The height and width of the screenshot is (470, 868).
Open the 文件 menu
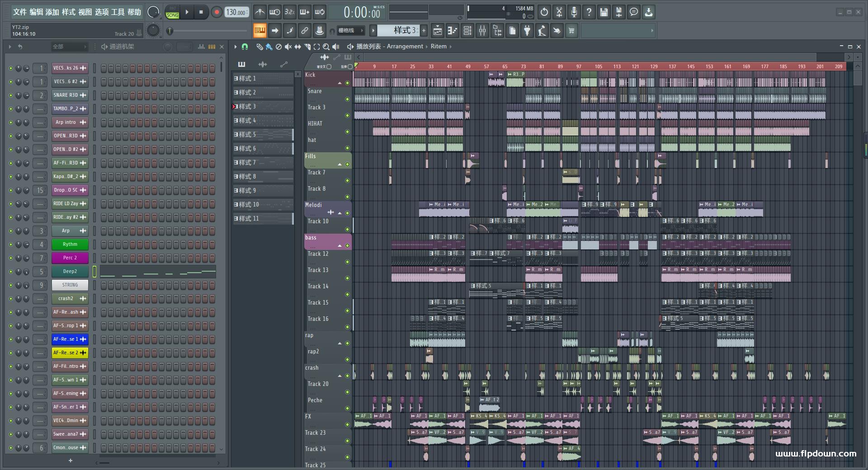[x=19, y=12]
